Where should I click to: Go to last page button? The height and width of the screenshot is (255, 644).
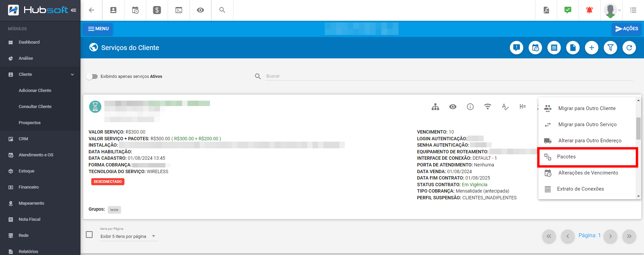point(629,236)
